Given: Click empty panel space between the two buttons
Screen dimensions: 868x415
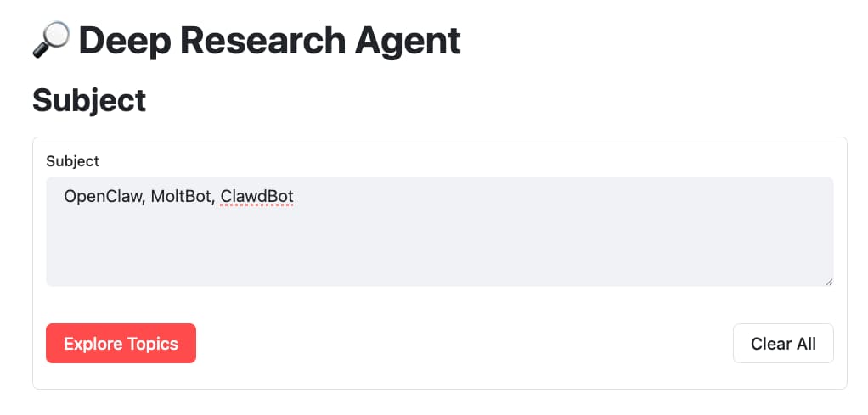Looking at the screenshot, I should pyautogui.click(x=463, y=344).
